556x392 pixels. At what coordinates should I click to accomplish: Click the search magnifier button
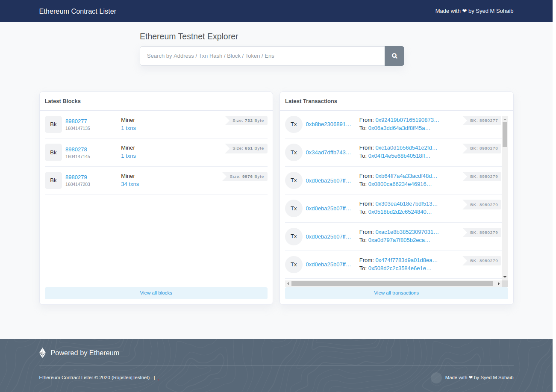click(394, 56)
